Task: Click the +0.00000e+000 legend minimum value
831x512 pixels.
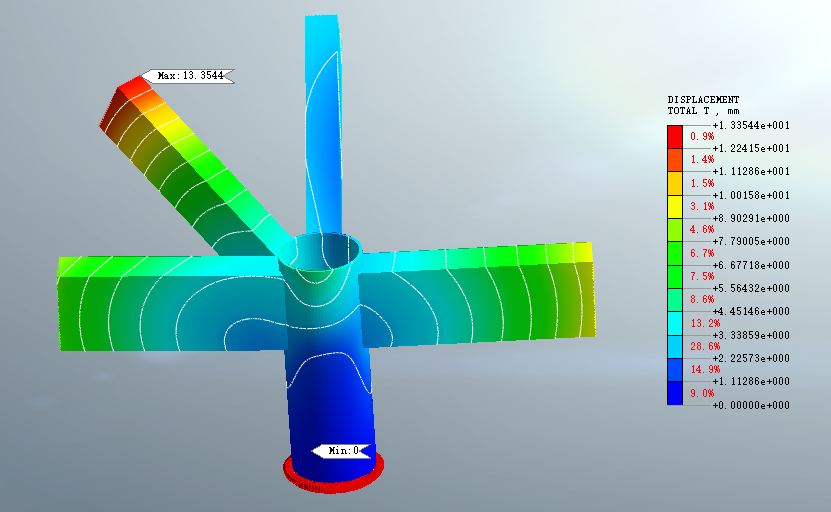Action: coord(750,405)
